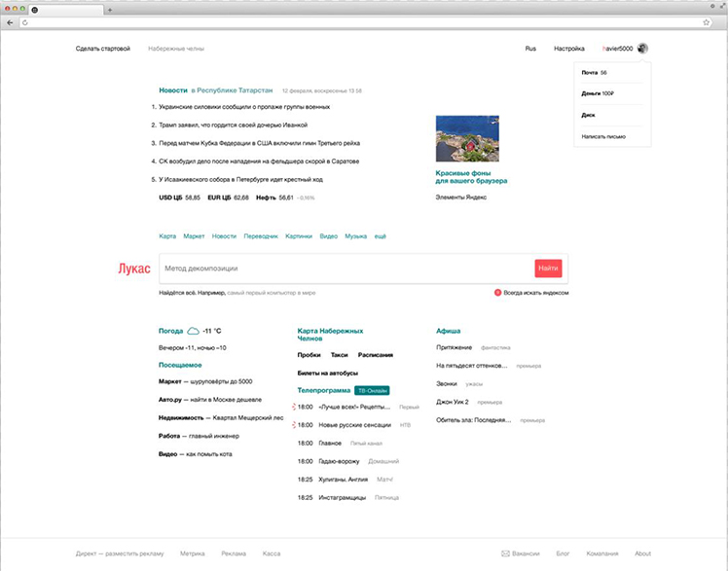728x571 pixels.
Task: Click the browser back arrow
Action: pos(10,22)
